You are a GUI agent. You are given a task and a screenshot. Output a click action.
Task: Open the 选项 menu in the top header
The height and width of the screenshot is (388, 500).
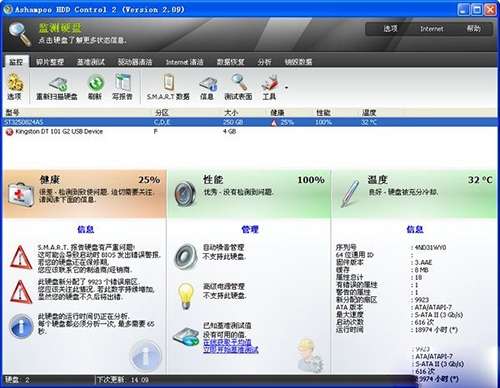point(390,29)
